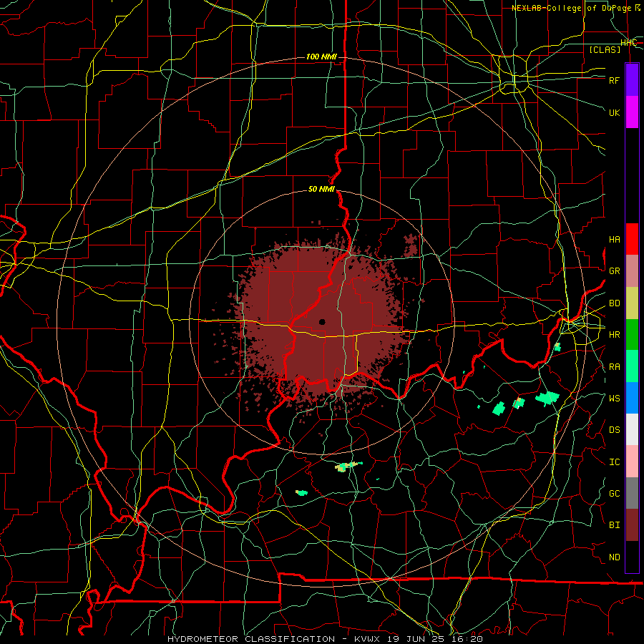Click the GC legend label
This screenshot has height=644, width=644.
pos(615,494)
